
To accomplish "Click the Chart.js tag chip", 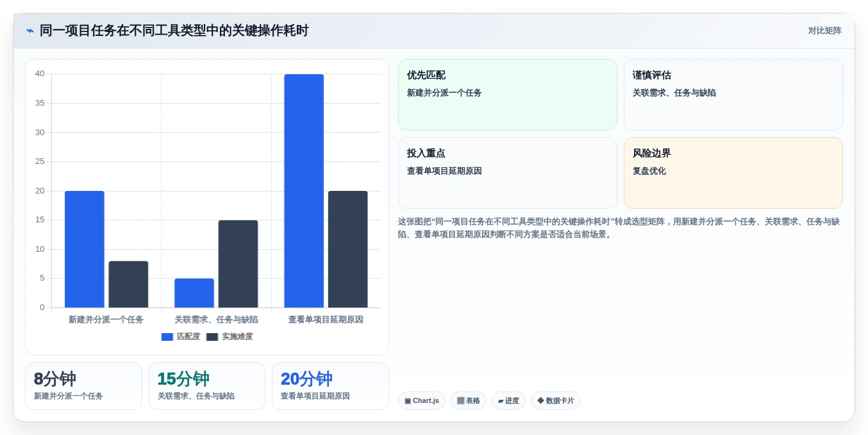I will coord(422,401).
